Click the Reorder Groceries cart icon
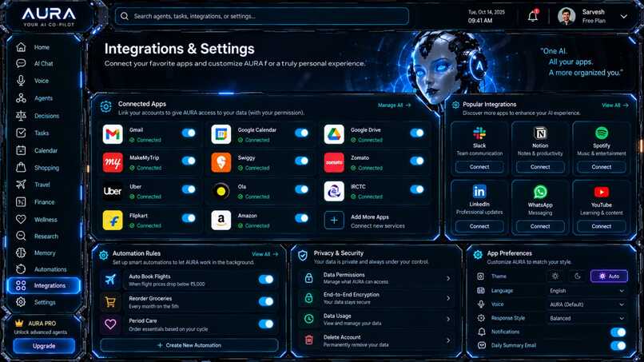This screenshot has height=362, width=644. pos(110,302)
